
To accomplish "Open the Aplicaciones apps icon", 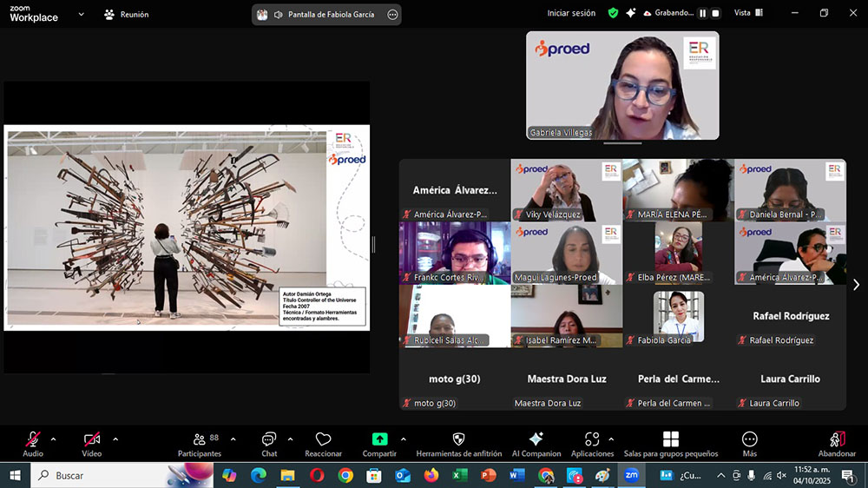I will pos(592,445).
